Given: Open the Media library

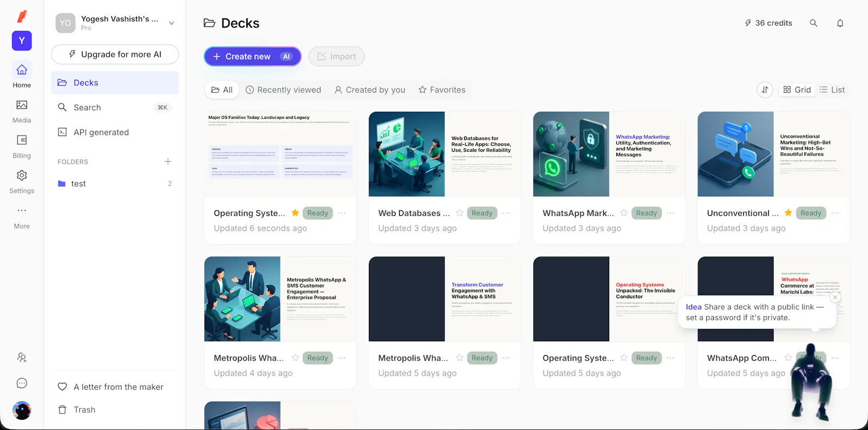Looking at the screenshot, I should coord(22,111).
